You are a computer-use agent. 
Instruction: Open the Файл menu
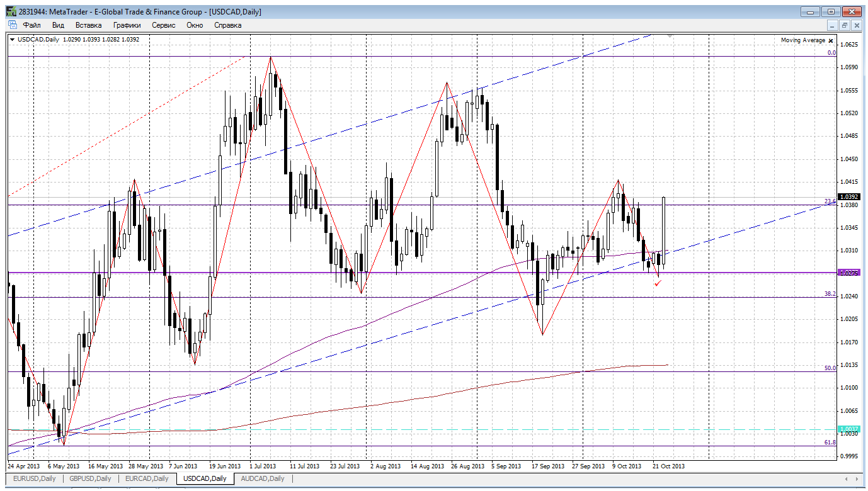coord(32,25)
